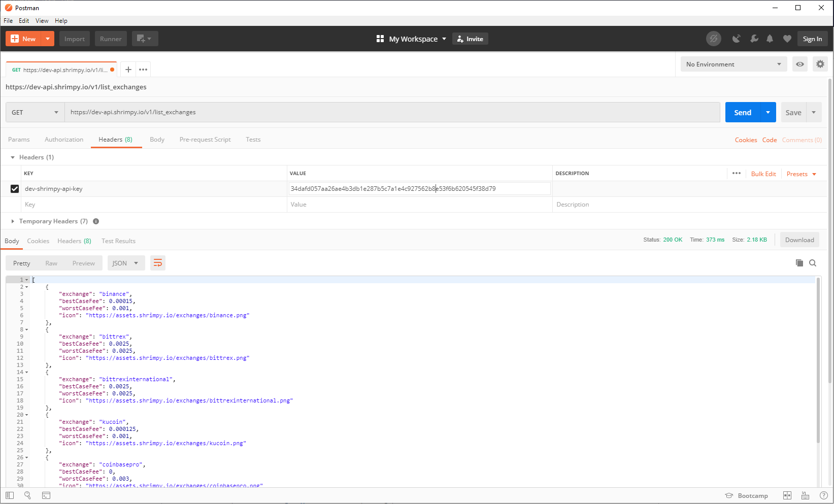The image size is (834, 504).
Task: Open the JSON format dropdown
Action: pyautogui.click(x=126, y=263)
